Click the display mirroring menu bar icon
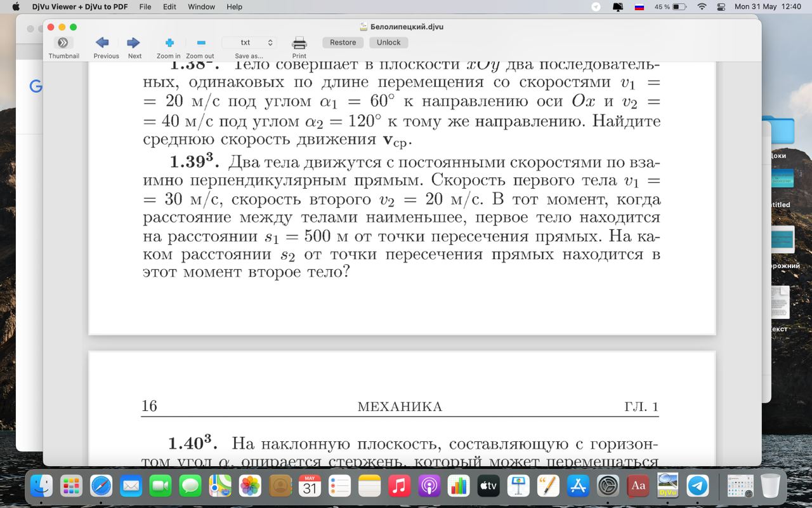 618,6
